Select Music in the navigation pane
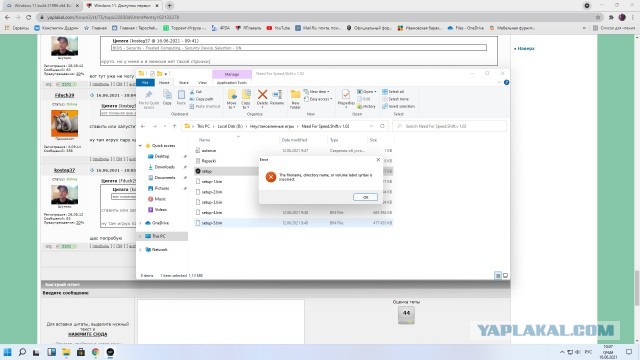Viewport: 640px width, 360px height. coord(160,199)
